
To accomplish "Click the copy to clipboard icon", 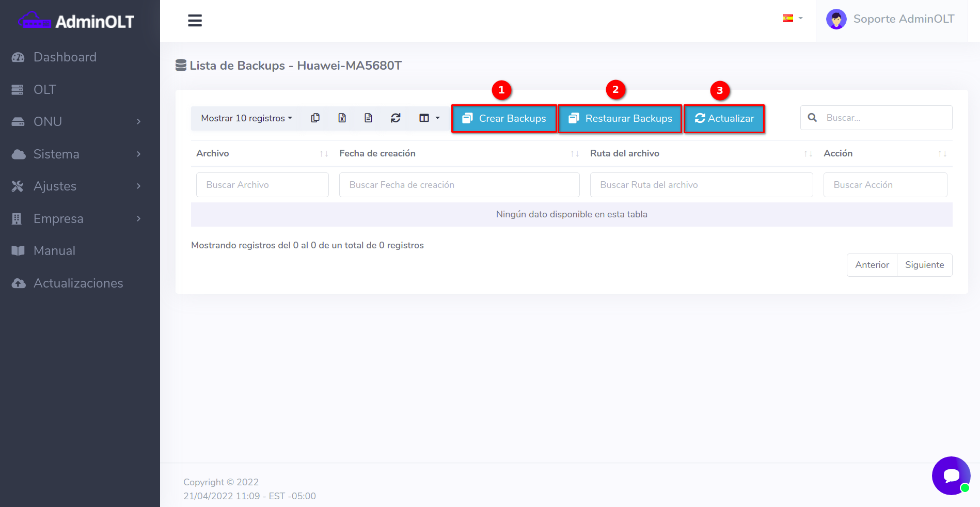I will [315, 118].
